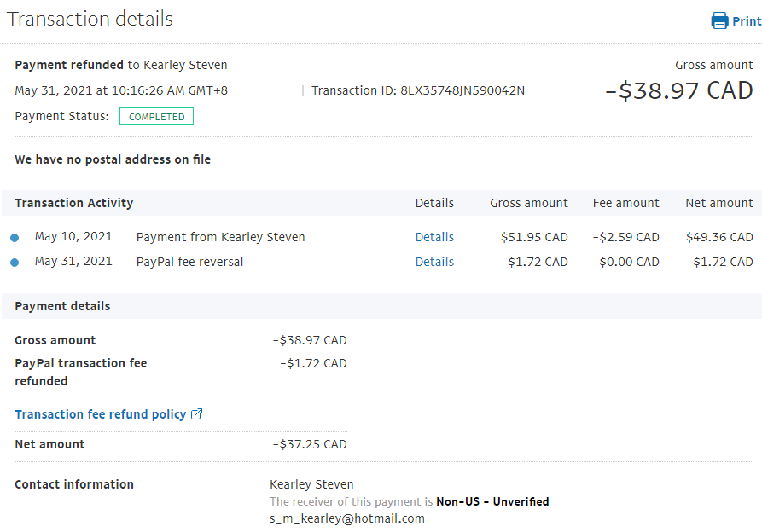Open Details for Payment from Kearley Steven
The width and height of the screenshot is (762, 532).
pos(434,237)
